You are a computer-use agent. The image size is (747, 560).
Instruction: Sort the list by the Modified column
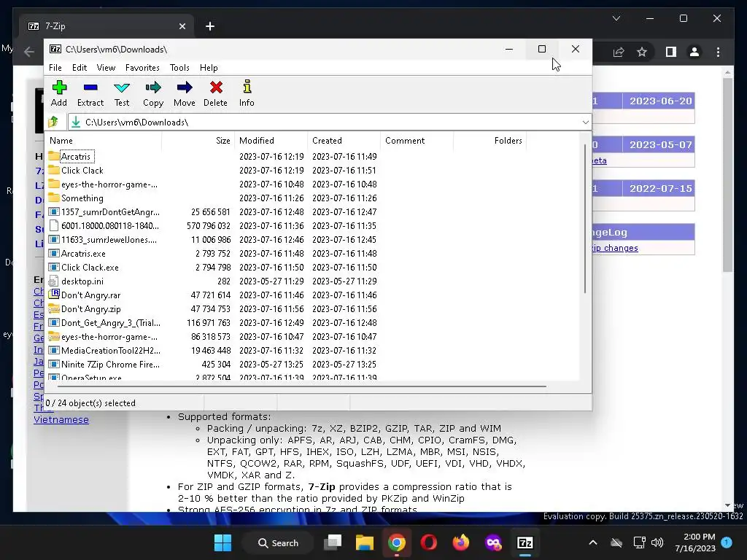pyautogui.click(x=271, y=141)
